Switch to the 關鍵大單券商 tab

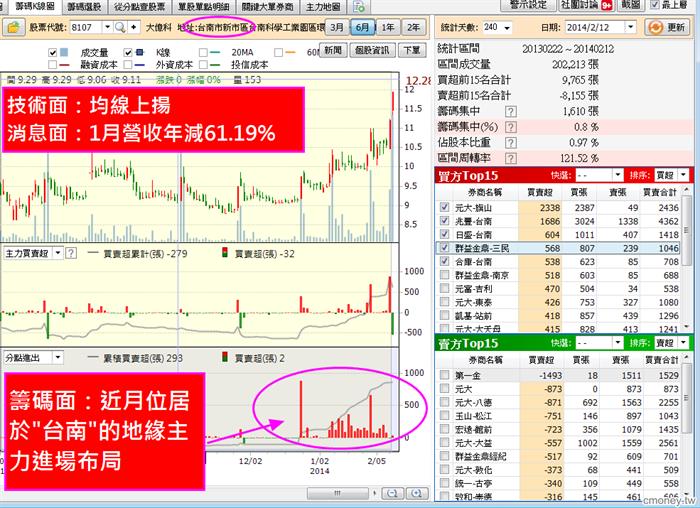tap(267, 6)
